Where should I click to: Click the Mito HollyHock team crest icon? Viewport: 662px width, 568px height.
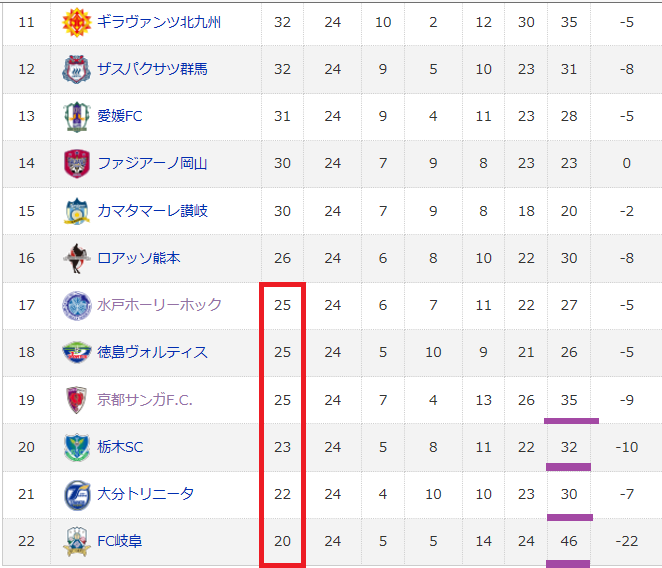(76, 305)
